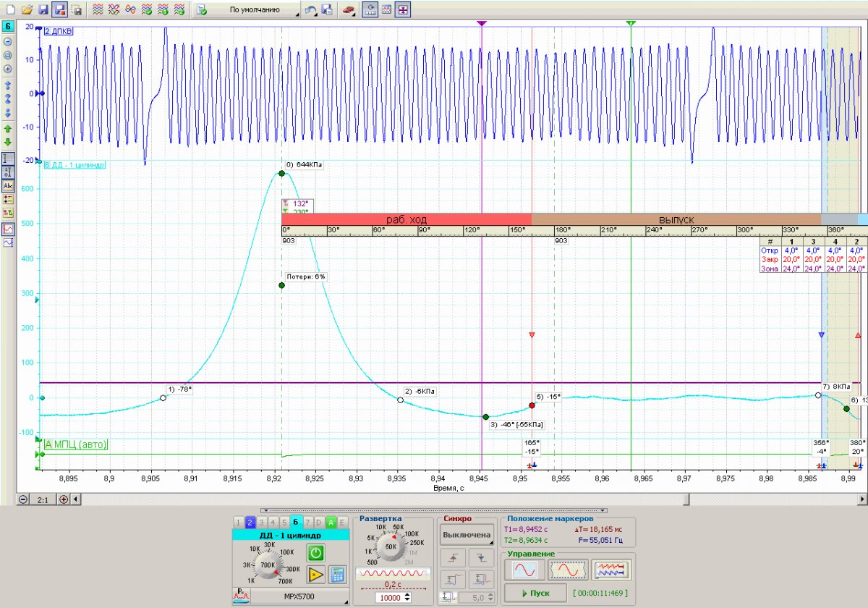Click the yellow amplifier triangle icon

(315, 575)
